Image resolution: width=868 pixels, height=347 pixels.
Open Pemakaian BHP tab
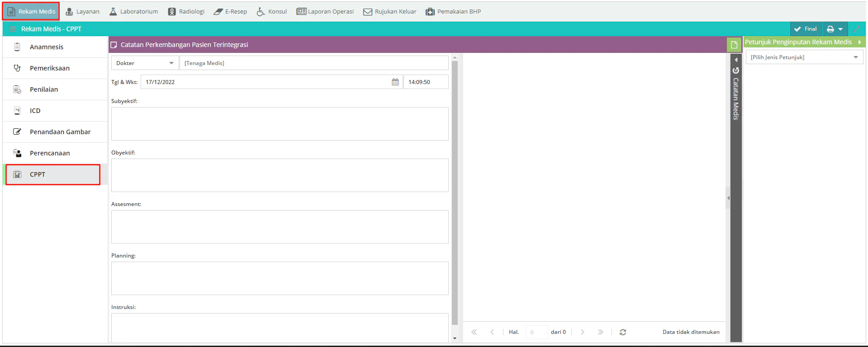click(453, 11)
